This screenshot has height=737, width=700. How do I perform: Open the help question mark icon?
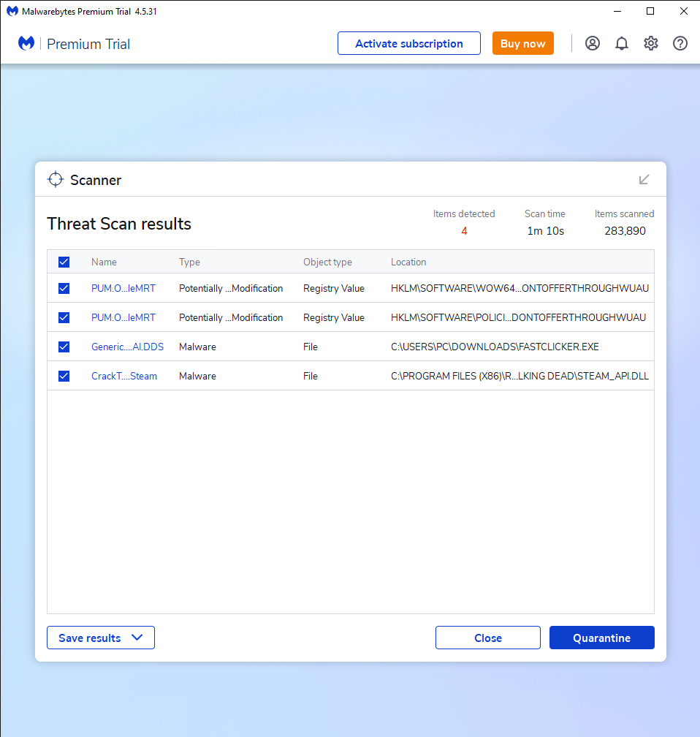[x=680, y=43]
